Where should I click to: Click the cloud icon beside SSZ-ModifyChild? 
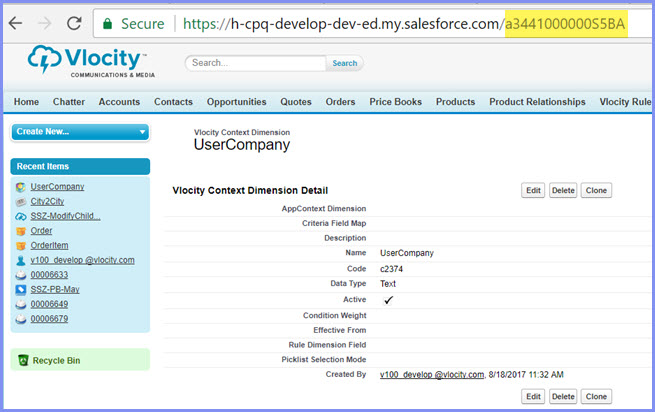21,216
